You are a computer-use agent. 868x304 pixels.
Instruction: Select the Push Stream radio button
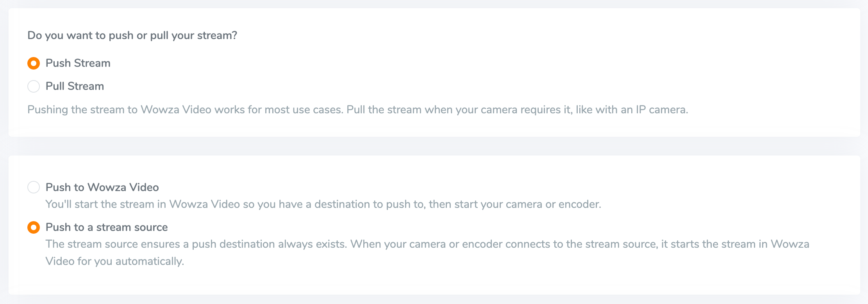[x=34, y=63]
